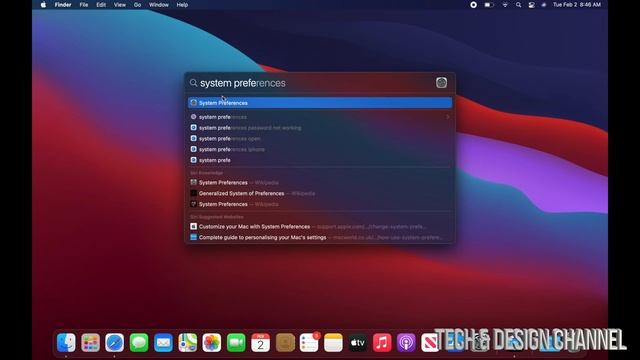Select the suggestion ending in 'open'

320,139
